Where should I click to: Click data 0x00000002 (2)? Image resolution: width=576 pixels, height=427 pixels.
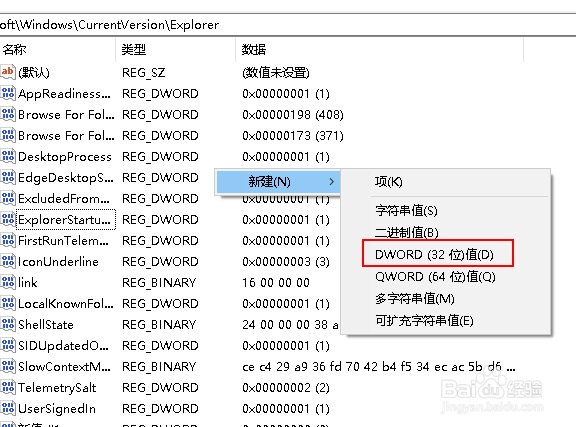[x=286, y=388]
